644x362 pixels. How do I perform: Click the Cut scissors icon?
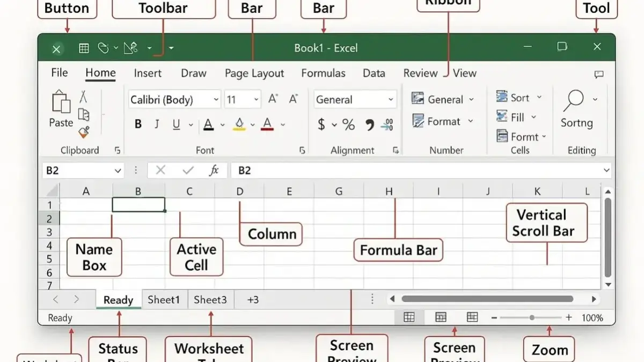click(x=83, y=97)
